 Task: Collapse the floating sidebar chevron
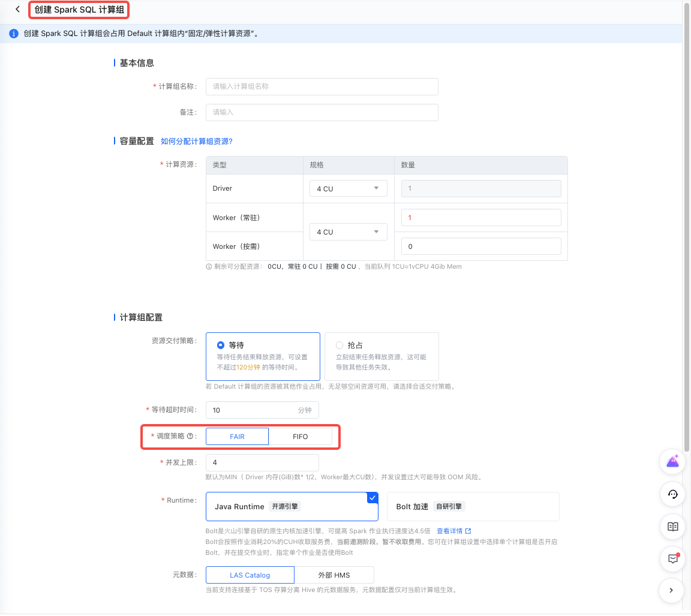671,590
